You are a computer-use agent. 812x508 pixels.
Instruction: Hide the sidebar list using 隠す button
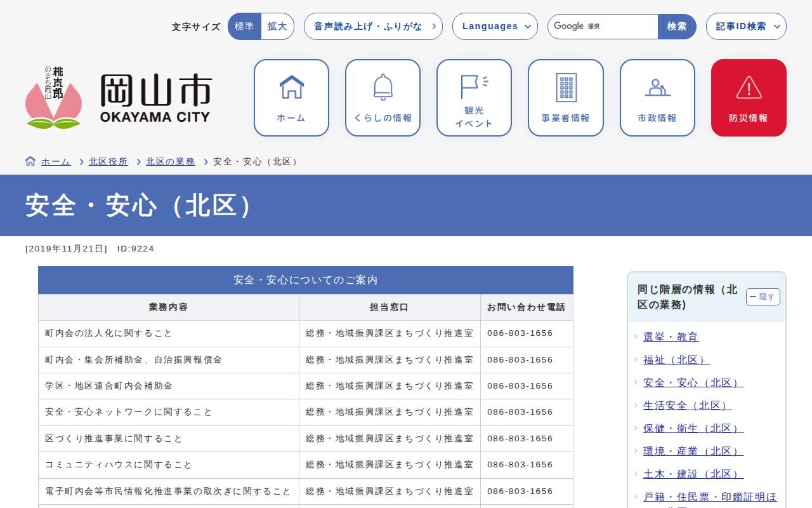pos(763,297)
